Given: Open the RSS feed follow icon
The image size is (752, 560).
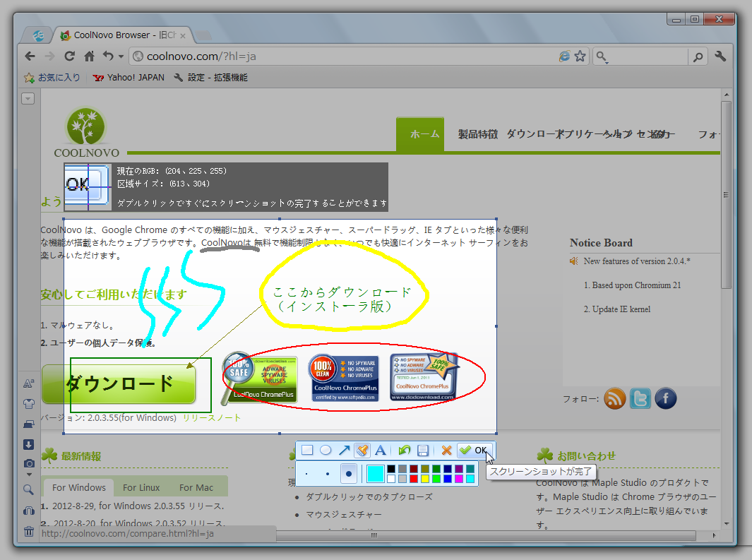Looking at the screenshot, I should point(615,398).
